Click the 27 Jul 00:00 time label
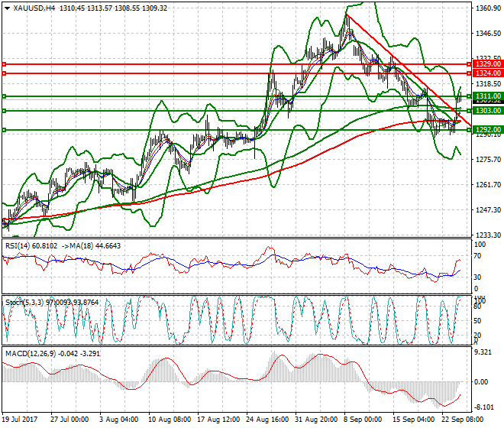Viewport: 504px width, 428px height. pos(69,420)
